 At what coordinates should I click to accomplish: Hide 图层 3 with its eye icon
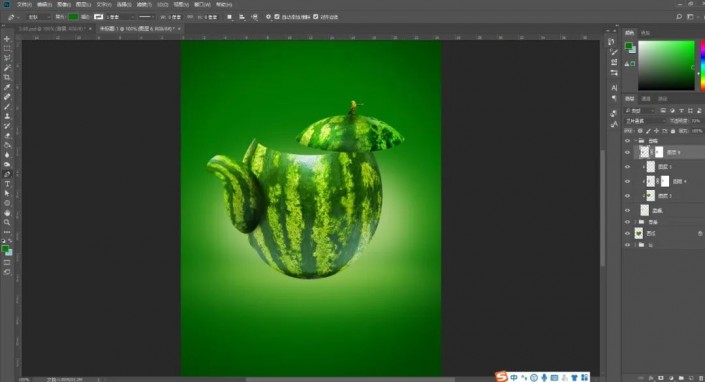click(x=627, y=195)
